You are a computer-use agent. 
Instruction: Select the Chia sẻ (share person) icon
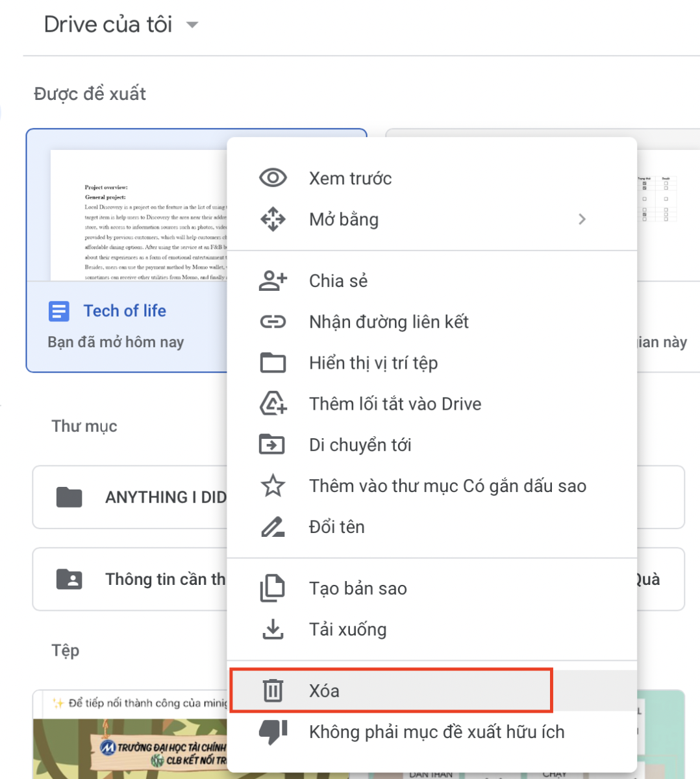click(273, 280)
